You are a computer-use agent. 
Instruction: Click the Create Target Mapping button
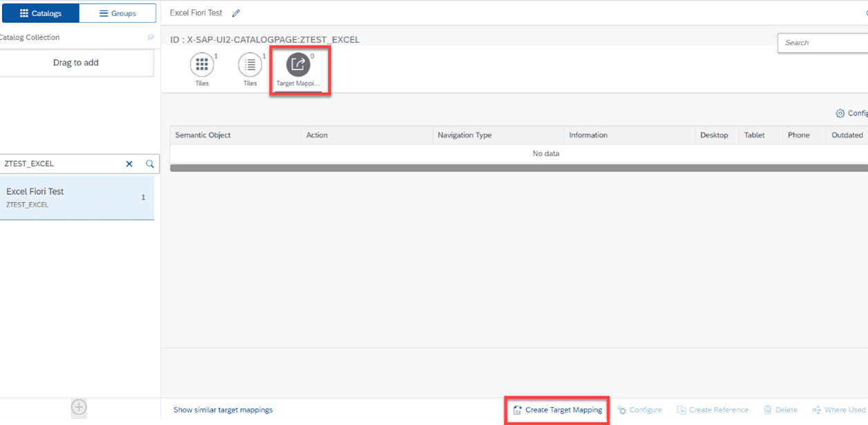[x=557, y=409]
